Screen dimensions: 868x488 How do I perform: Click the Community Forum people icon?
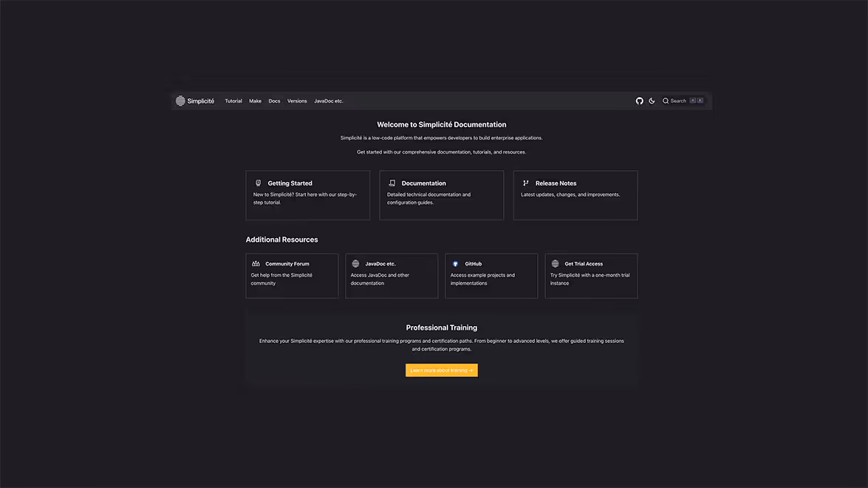tap(256, 264)
